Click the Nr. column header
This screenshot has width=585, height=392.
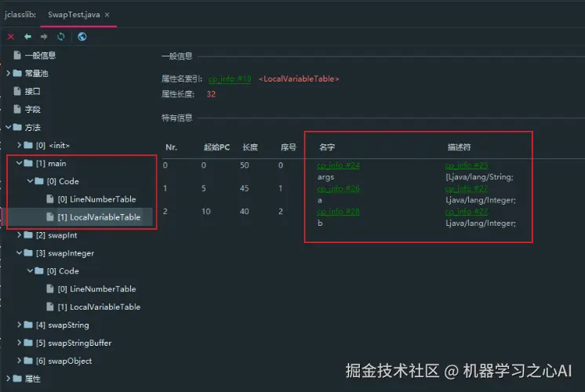click(171, 147)
